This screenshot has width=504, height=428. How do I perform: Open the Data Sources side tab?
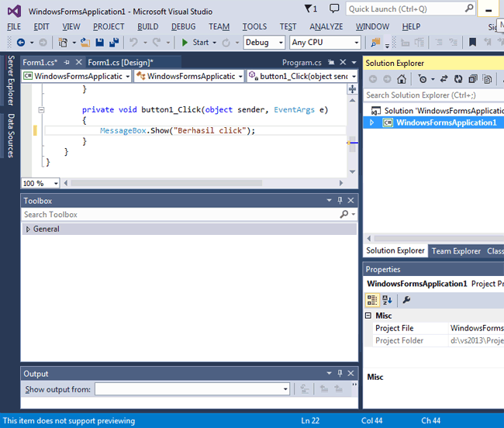click(x=11, y=135)
